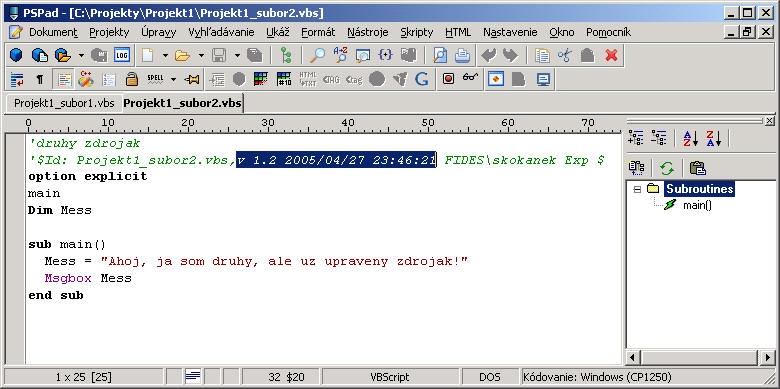Sort code explorer A to Z
Viewport: 780px width, 389px height.
tap(690, 138)
